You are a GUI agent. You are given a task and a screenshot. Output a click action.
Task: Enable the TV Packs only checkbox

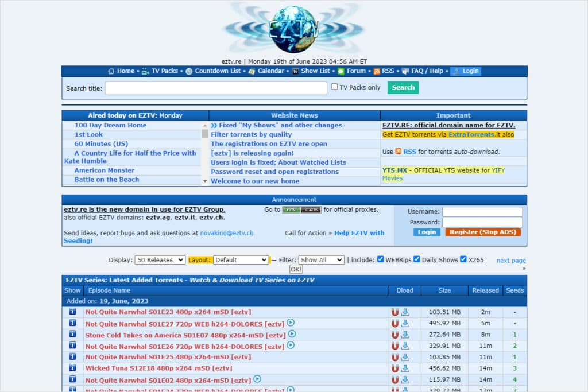pos(334,87)
